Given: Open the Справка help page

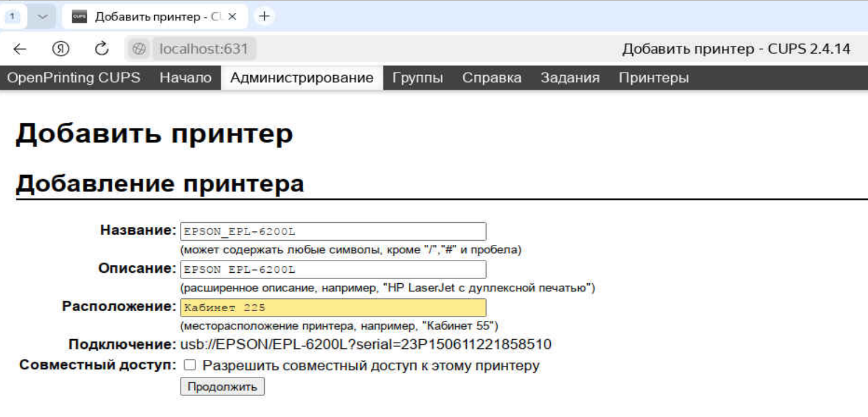Looking at the screenshot, I should [492, 77].
